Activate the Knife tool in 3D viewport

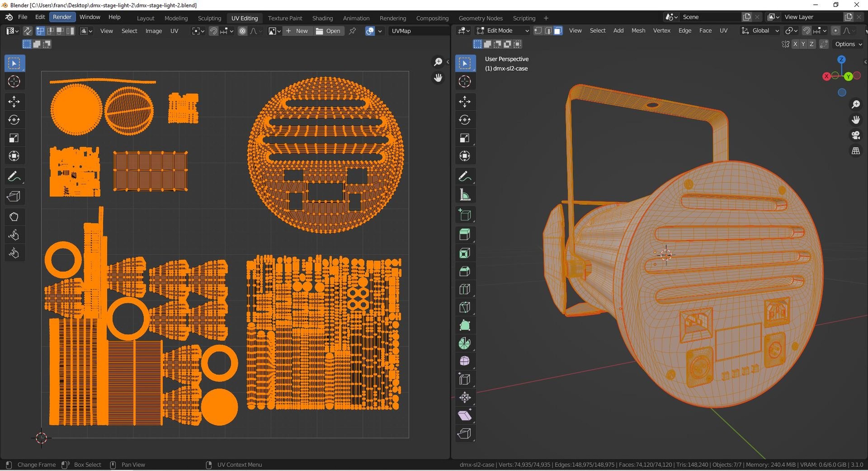[465, 307]
